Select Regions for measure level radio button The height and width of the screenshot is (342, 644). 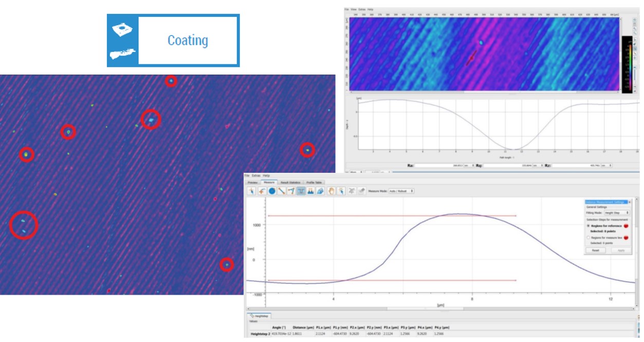coord(588,238)
